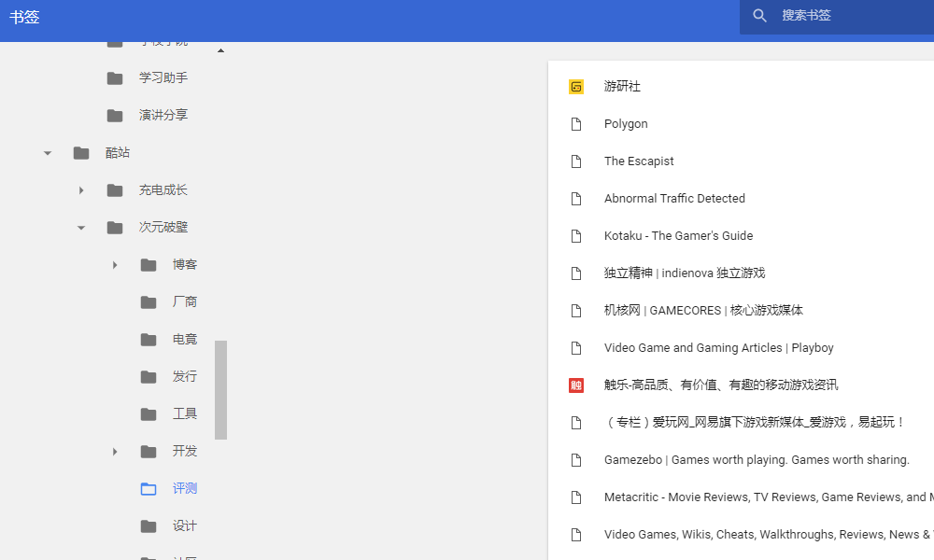Click the sidebar scrollbar thumb
Screen dimensions: 934x560
coord(221,390)
